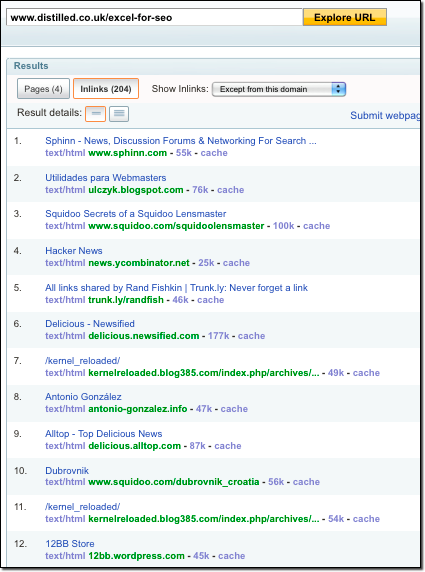Open Alltop - Top Delicious News result
The height and width of the screenshot is (572, 425).
coord(104,434)
